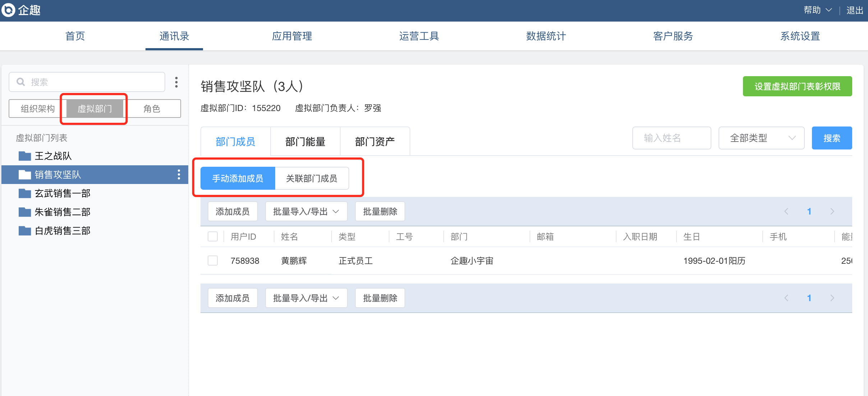
Task: Click the 输入姓名 input field
Action: (x=671, y=138)
